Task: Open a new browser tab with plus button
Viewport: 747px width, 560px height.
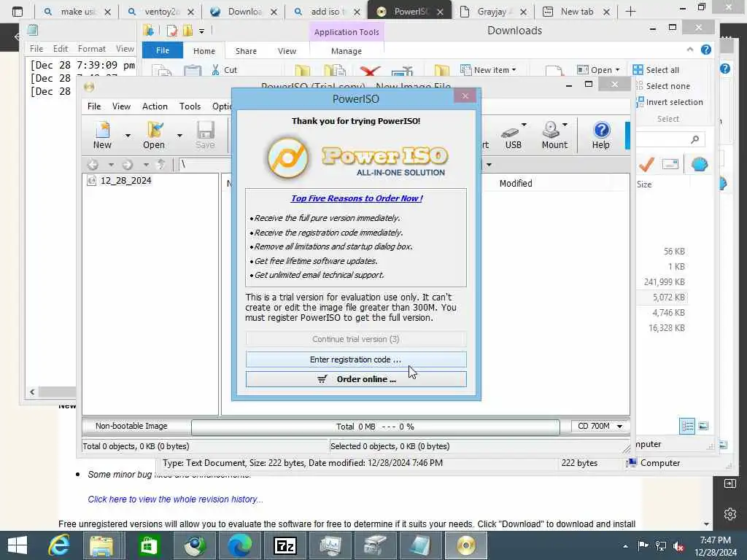Action: point(630,12)
